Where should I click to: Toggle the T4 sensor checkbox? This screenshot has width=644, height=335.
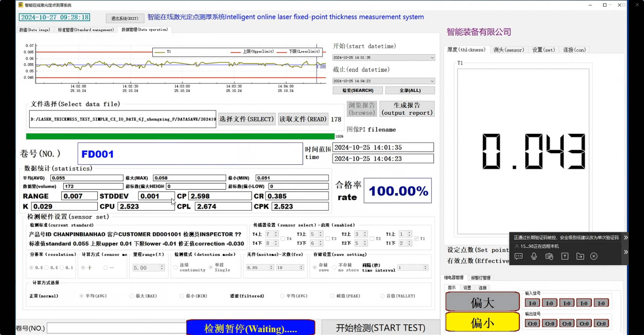(x=283, y=239)
